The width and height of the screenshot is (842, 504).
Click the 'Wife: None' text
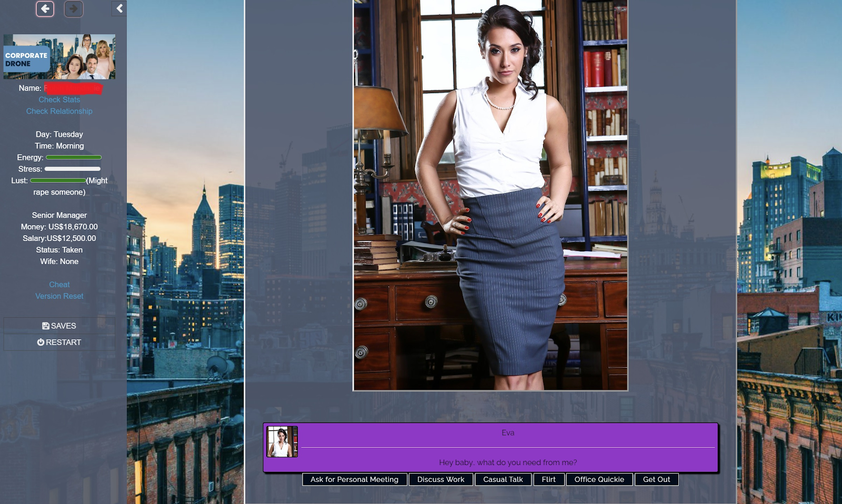pyautogui.click(x=59, y=261)
